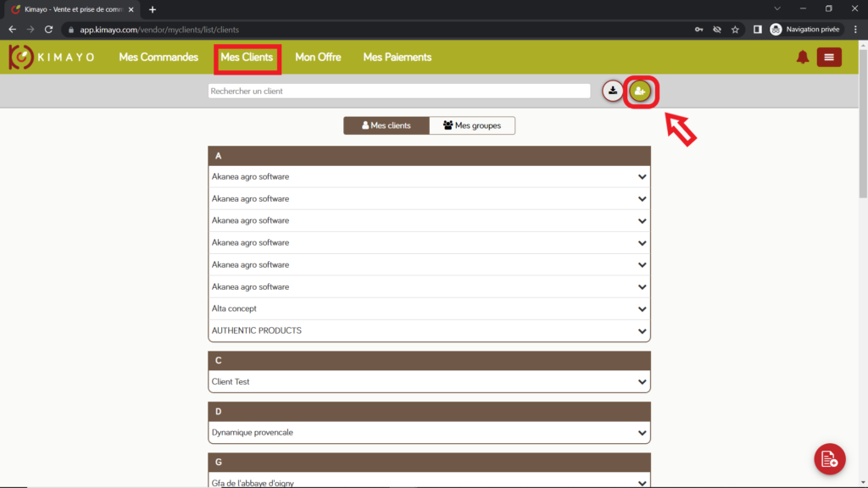Select the AUTHENTIC PRODUCTS client name
The height and width of the screenshot is (488, 868).
[x=256, y=330]
